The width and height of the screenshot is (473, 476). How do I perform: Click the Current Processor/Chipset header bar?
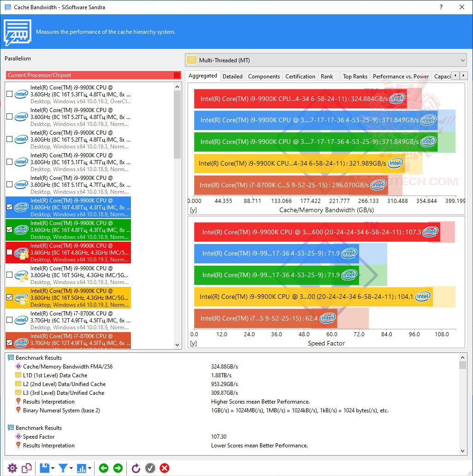coord(94,75)
